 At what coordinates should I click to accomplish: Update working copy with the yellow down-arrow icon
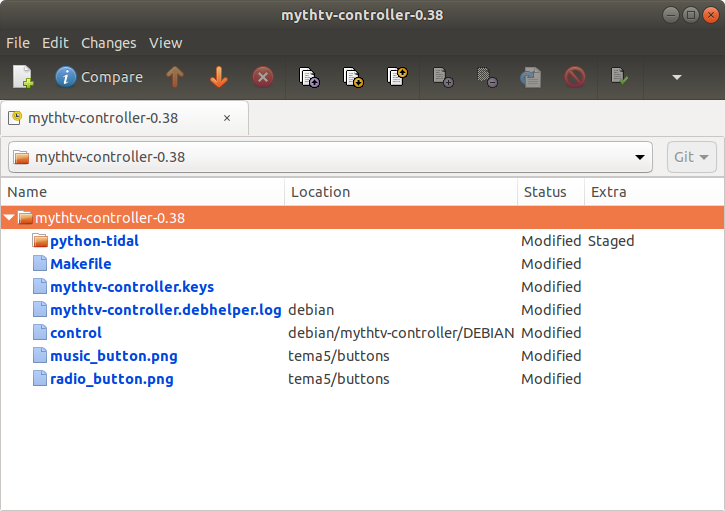tap(353, 77)
